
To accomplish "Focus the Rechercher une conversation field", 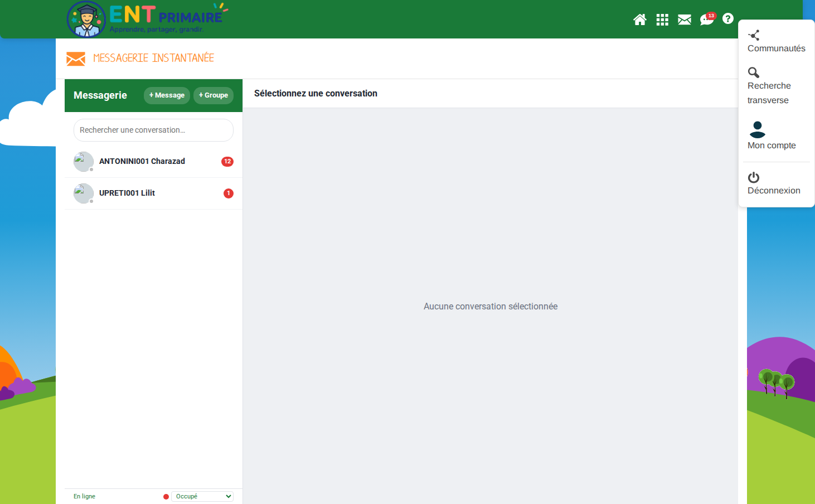I will [x=153, y=130].
